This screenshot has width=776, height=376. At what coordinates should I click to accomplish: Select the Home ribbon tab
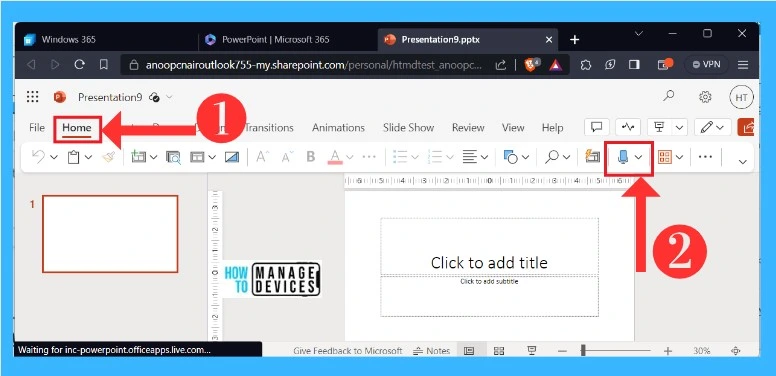tap(77, 128)
